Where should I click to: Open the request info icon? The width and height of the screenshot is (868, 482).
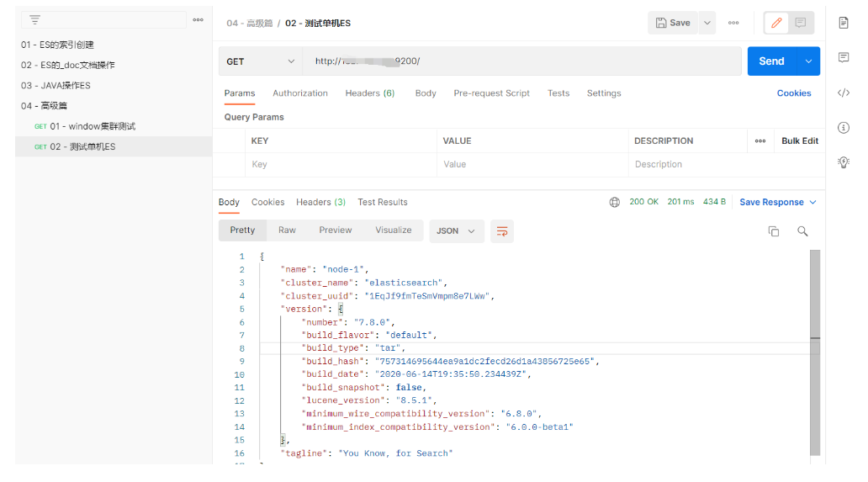click(844, 127)
